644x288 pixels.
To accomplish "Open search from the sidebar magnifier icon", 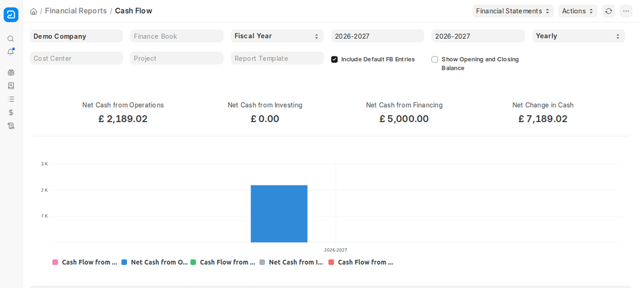I will click(x=11, y=39).
